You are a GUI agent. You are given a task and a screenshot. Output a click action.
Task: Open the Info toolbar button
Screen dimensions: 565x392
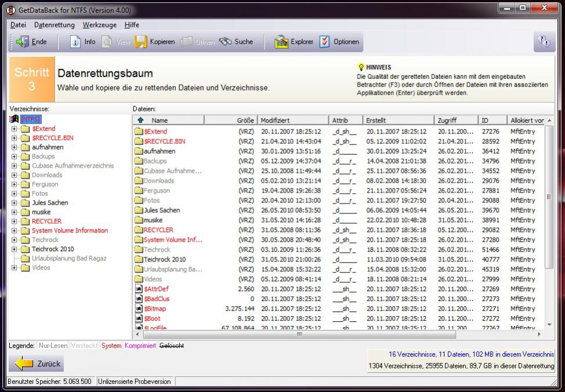(82, 42)
